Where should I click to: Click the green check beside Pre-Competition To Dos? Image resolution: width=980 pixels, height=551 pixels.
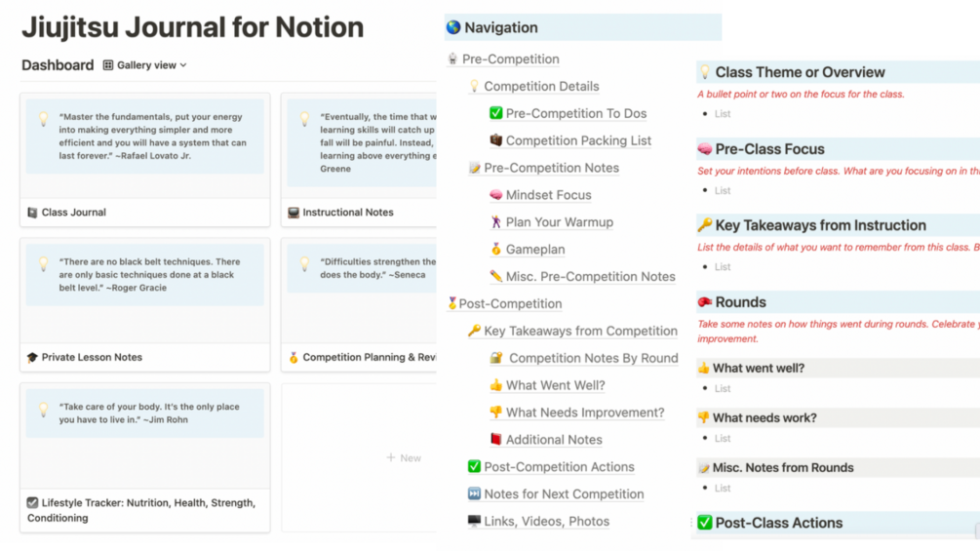(x=495, y=113)
